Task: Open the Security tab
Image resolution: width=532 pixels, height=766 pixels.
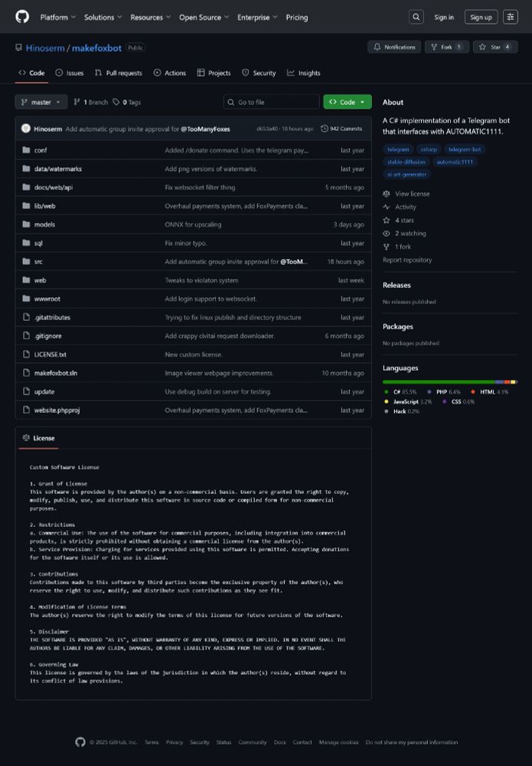Action: click(259, 73)
